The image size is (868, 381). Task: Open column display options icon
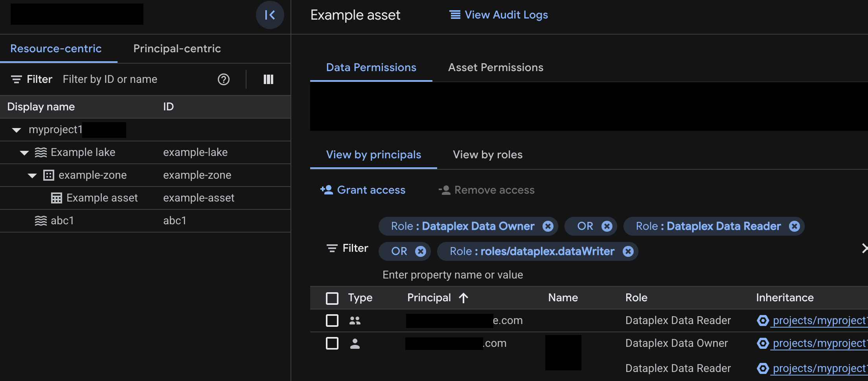(268, 79)
